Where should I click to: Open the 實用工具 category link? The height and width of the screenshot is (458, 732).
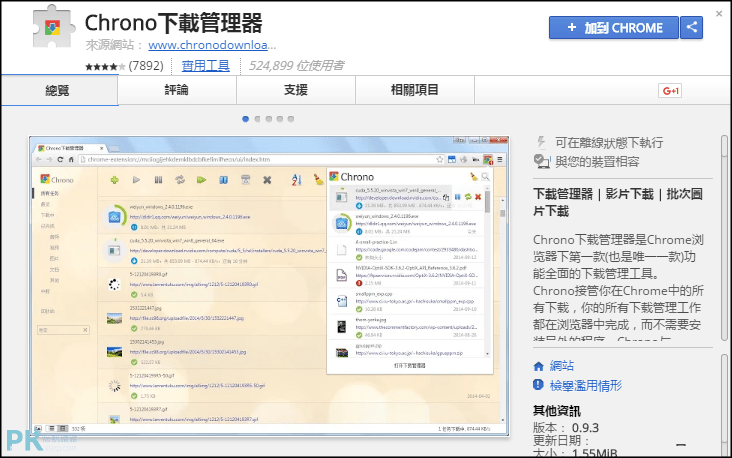[x=205, y=66]
